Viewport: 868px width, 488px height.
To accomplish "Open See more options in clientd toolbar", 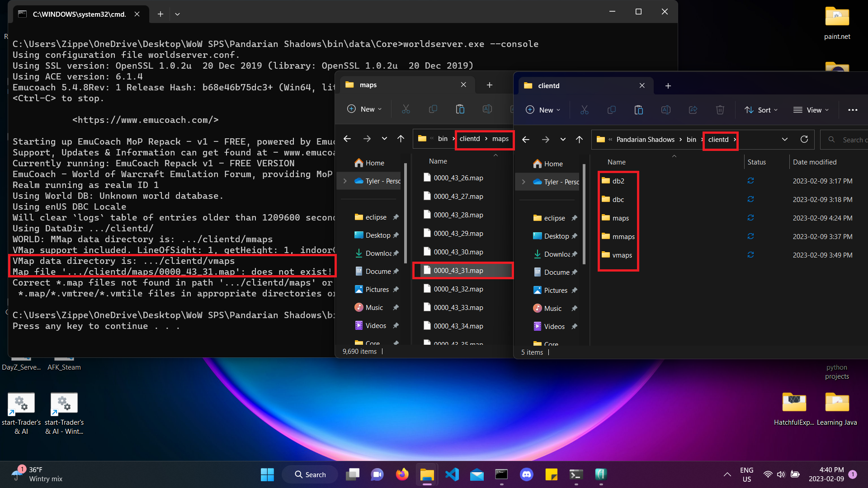I will (853, 110).
